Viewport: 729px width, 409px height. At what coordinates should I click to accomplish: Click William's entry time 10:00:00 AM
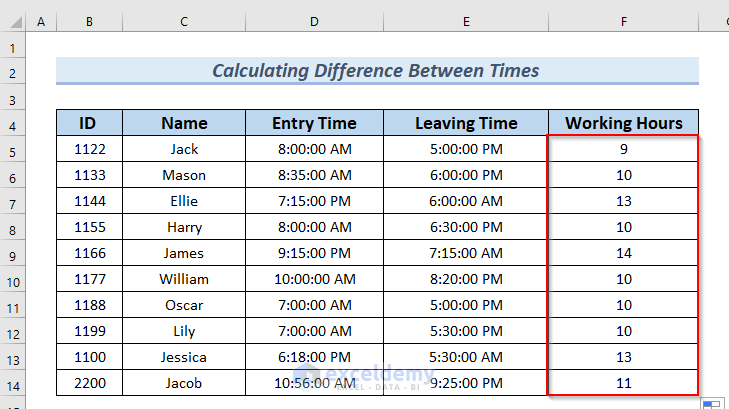[x=314, y=280]
